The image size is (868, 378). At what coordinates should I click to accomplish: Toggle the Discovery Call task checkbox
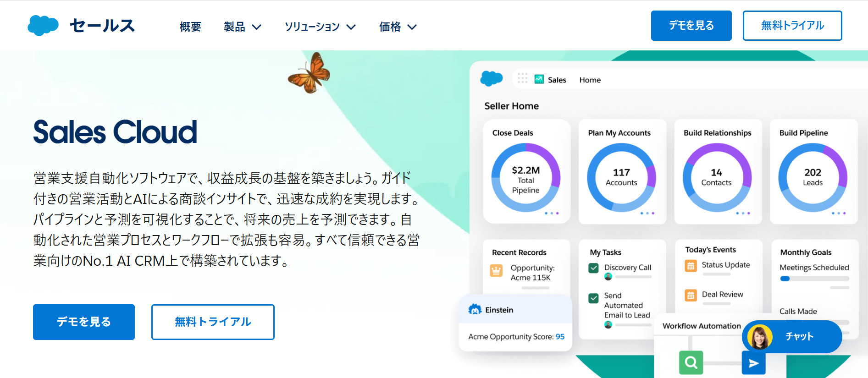tap(594, 268)
